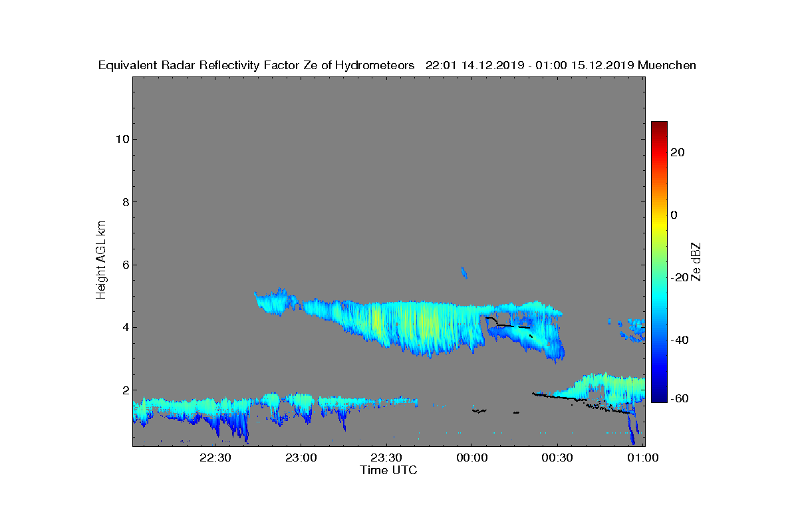Click the colorbar value 20
This screenshot has height=532, width=798.
(x=678, y=152)
